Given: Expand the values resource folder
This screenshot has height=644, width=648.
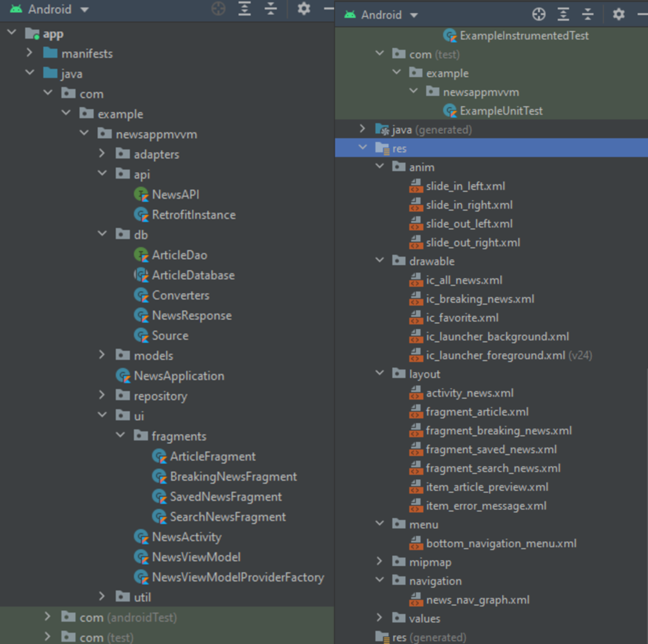Looking at the screenshot, I should (x=379, y=617).
